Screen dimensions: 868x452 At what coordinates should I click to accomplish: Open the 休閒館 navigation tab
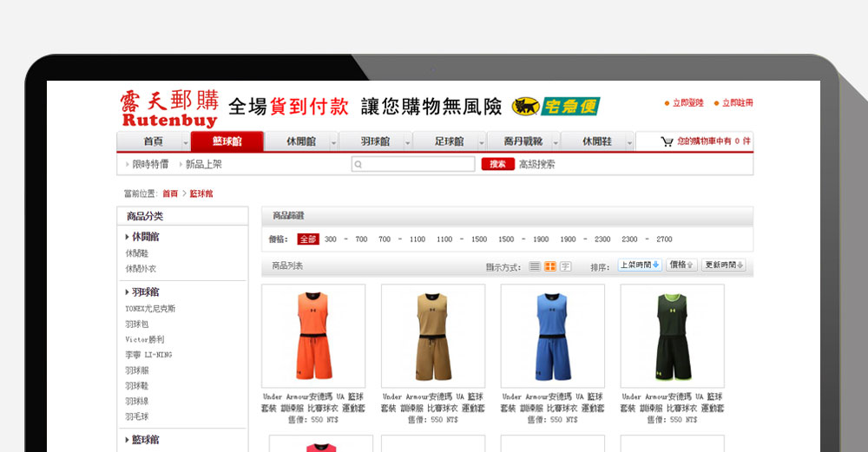[x=301, y=141]
